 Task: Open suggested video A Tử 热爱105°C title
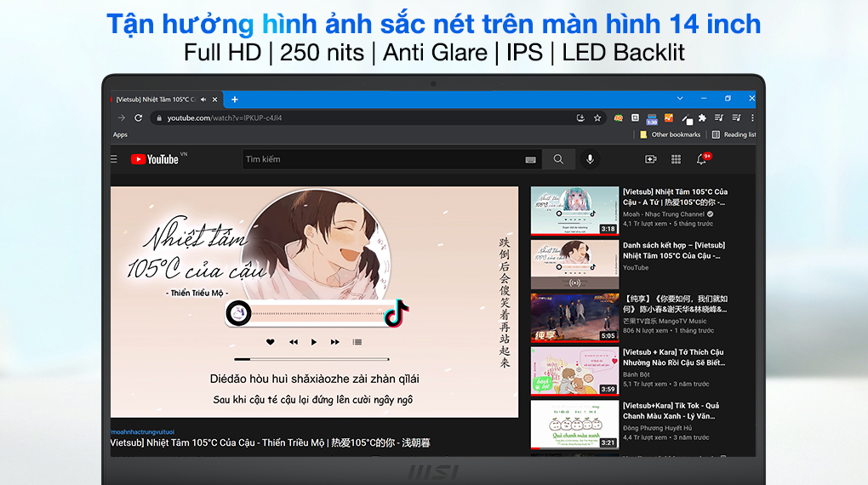click(676, 197)
